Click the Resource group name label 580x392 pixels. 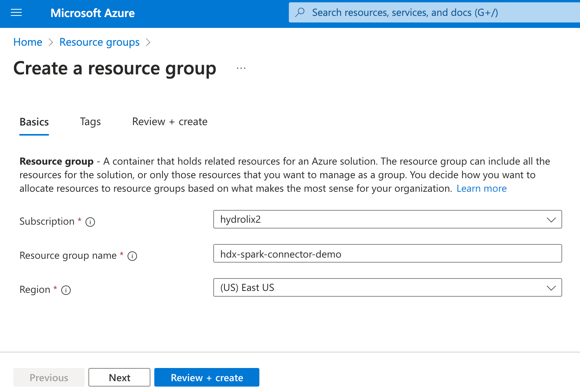pos(68,255)
